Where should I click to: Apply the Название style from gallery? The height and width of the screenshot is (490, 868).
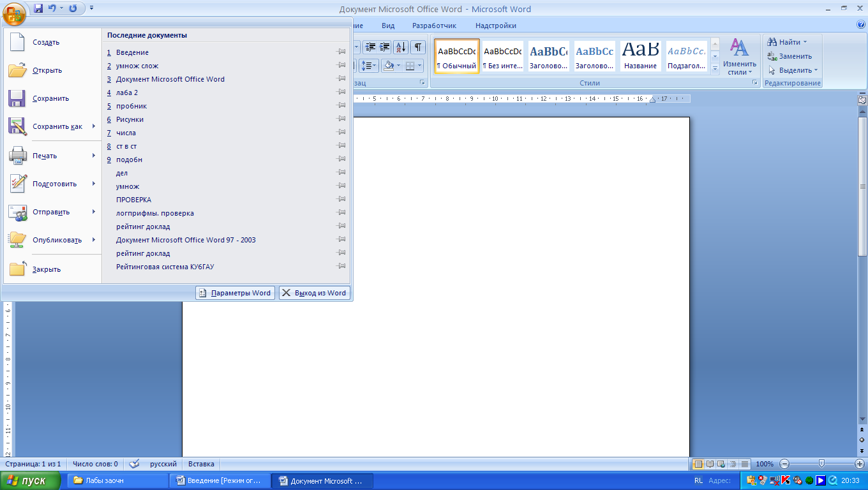641,56
